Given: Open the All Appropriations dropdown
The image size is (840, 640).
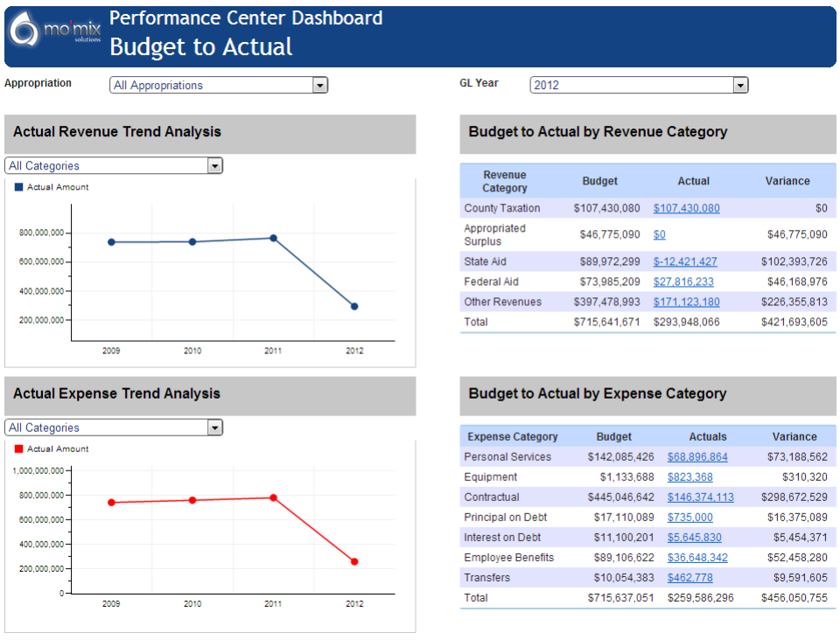Looking at the screenshot, I should point(219,85).
